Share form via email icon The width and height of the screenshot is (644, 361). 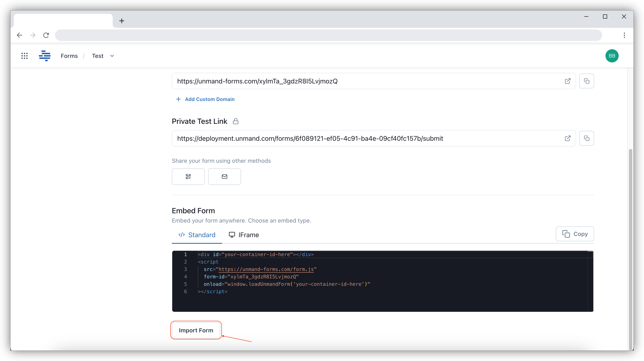pos(224,177)
